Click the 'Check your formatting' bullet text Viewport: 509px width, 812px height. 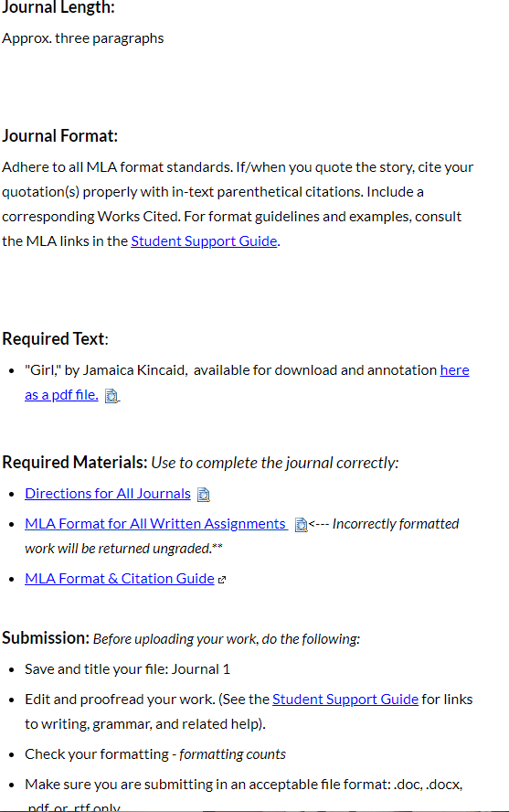(155, 754)
